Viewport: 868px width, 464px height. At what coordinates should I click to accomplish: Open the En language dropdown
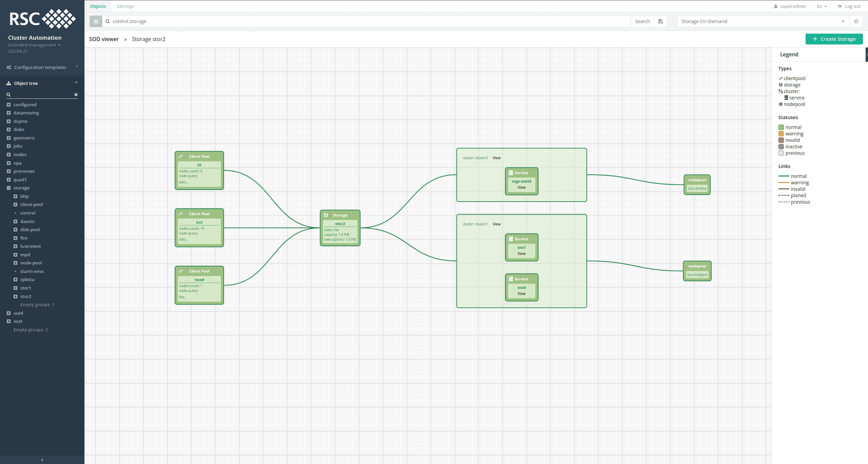click(x=821, y=6)
